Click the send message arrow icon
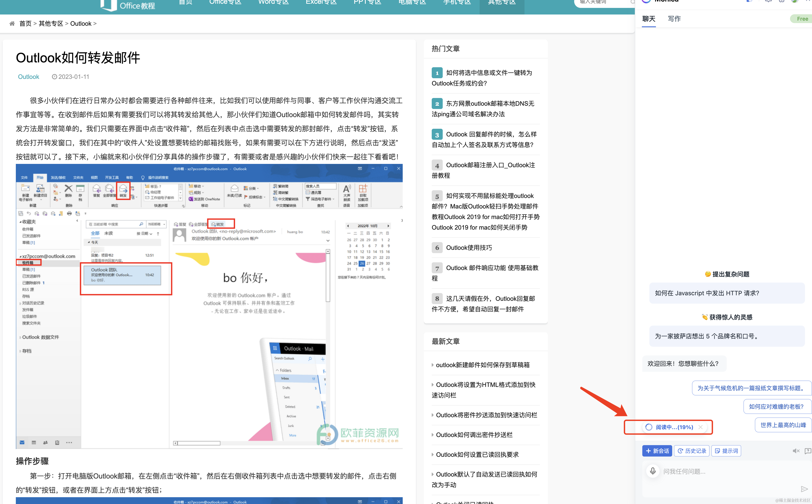 (804, 489)
